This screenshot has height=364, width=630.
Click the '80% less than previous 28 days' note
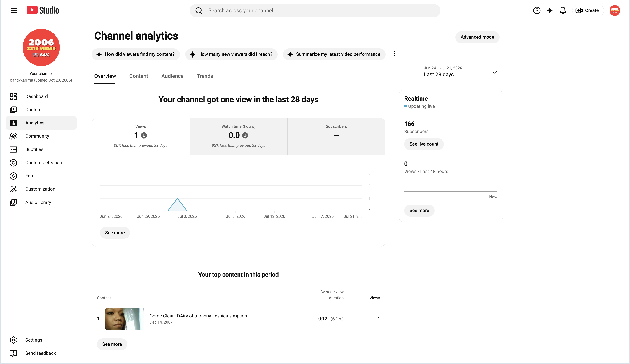tap(141, 145)
